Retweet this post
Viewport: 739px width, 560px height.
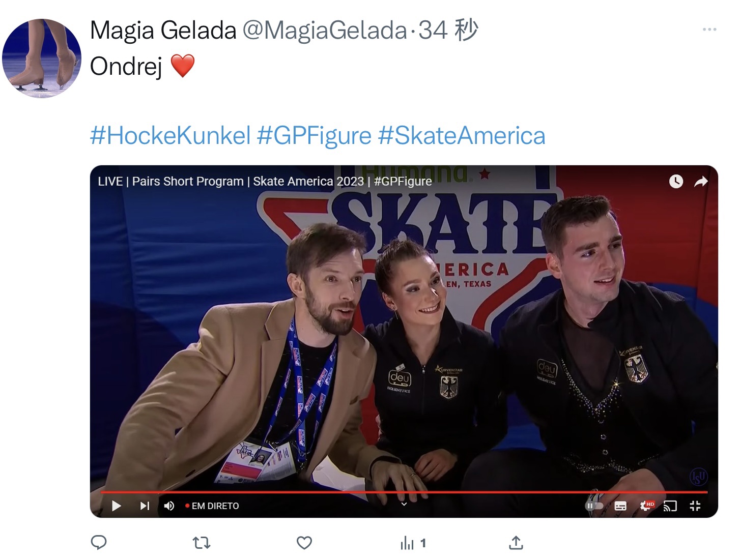tap(202, 543)
